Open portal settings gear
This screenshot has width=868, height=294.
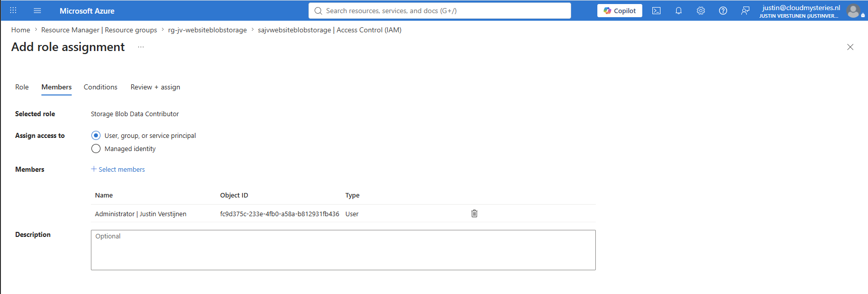[x=701, y=11]
